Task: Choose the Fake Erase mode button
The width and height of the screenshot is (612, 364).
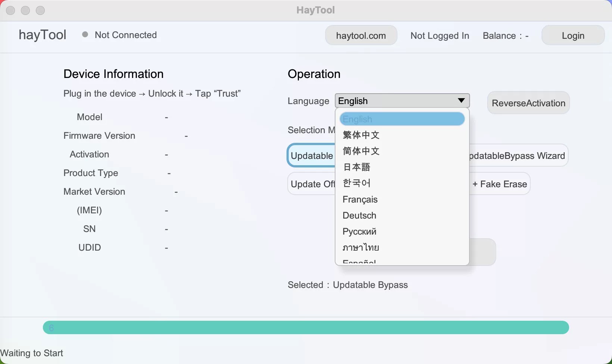Action: [x=500, y=184]
